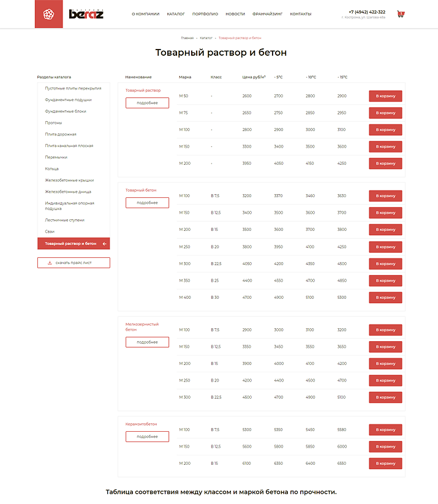Open the Сваи category in the sidebar
Screen dimensions: 438x504
tap(50, 231)
